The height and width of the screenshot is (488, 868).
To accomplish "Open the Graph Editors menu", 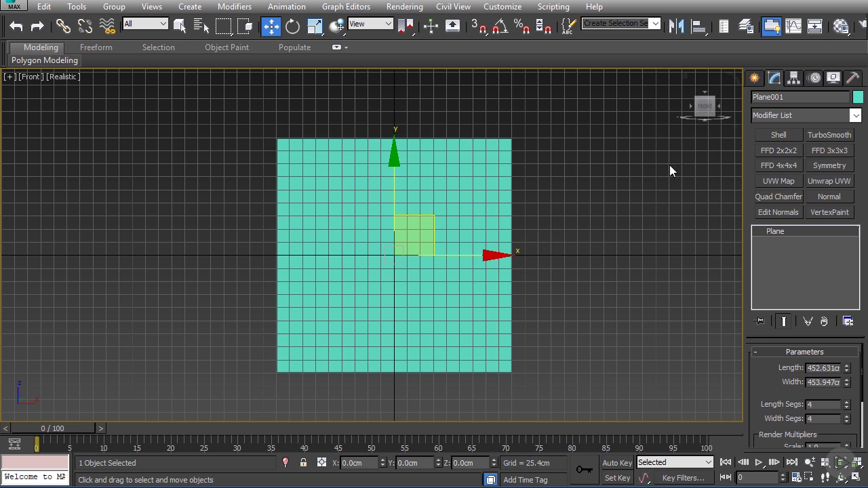I will (x=346, y=7).
